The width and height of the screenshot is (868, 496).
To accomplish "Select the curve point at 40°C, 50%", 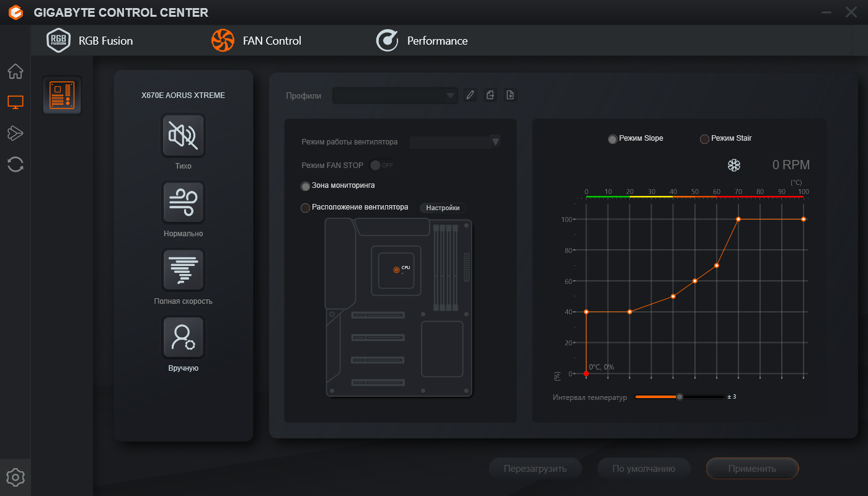I will click(673, 296).
